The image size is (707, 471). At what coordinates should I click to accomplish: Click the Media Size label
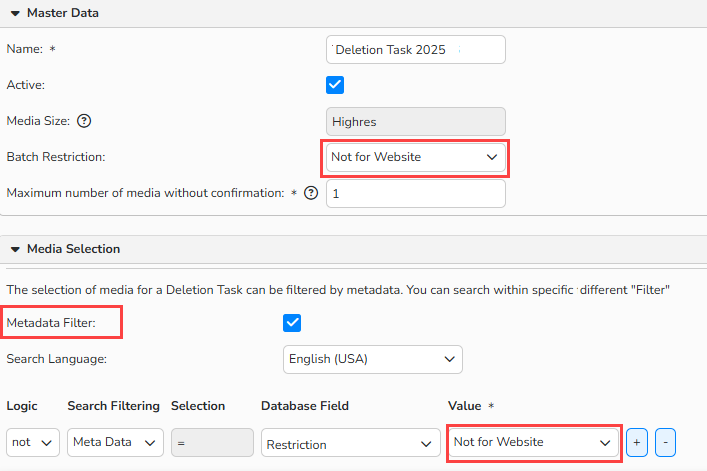click(38, 121)
